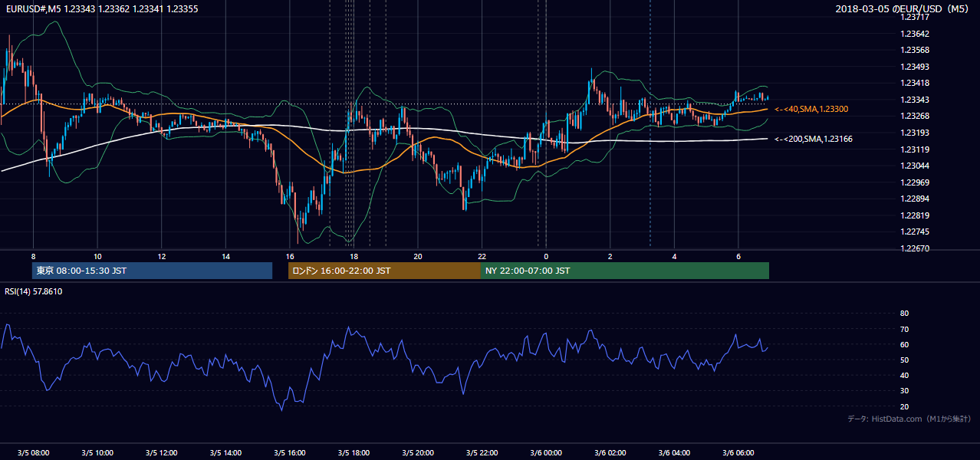Click hour 16 tick on price chart axis

tap(290, 256)
